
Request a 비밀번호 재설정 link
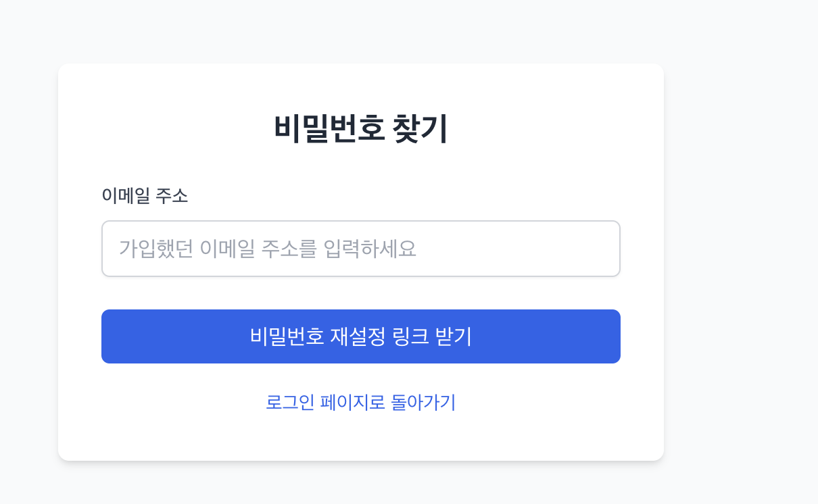click(x=360, y=336)
